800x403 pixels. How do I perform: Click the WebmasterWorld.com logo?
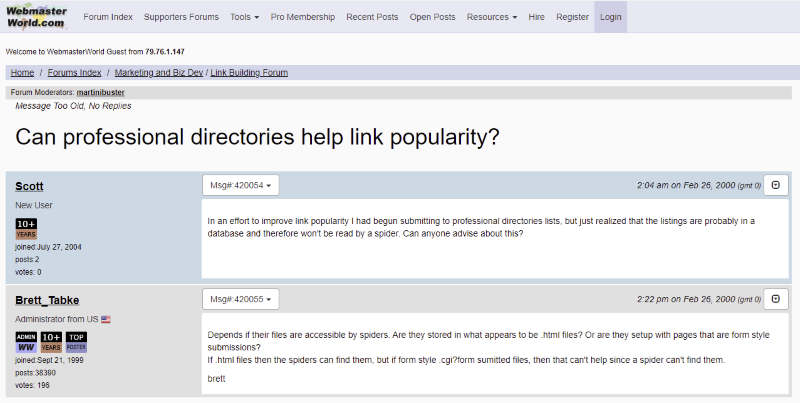coord(37,16)
